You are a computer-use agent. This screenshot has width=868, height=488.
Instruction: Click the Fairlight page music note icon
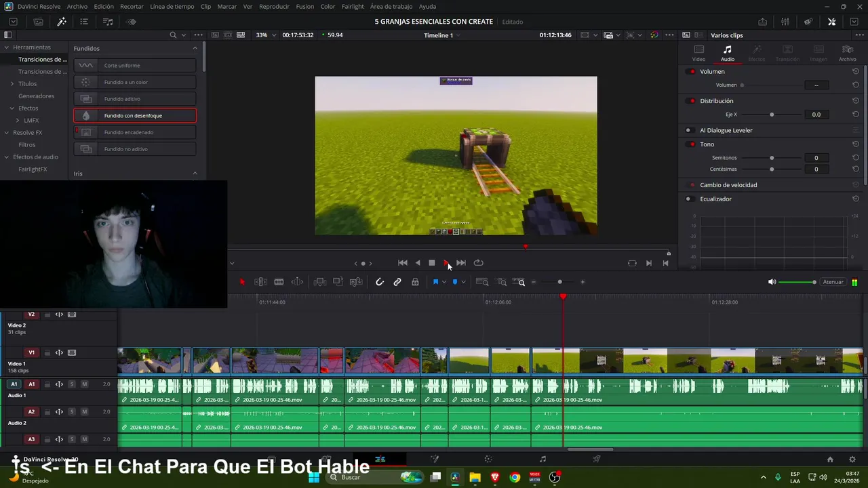(542, 459)
